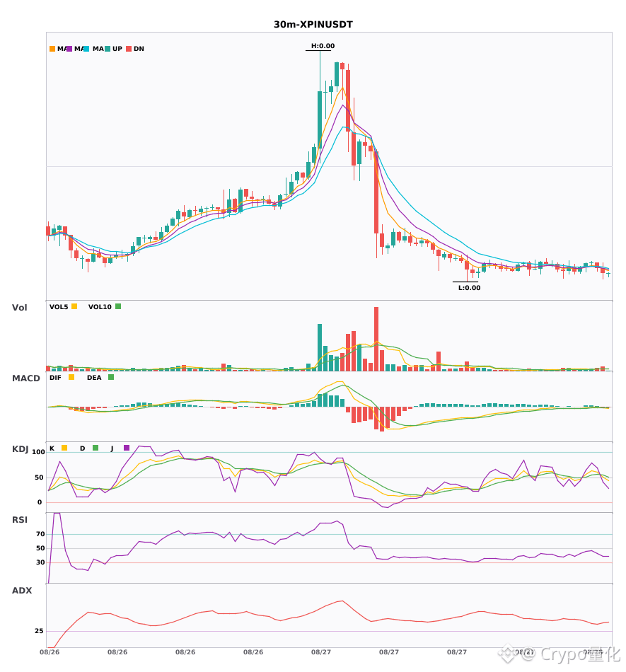The height and width of the screenshot is (672, 626).
Task: Click the DN legend text
Action: (139, 49)
